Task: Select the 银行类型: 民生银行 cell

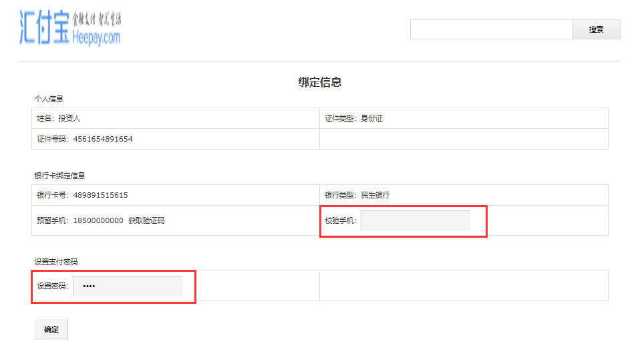Action: pyautogui.click(x=464, y=195)
